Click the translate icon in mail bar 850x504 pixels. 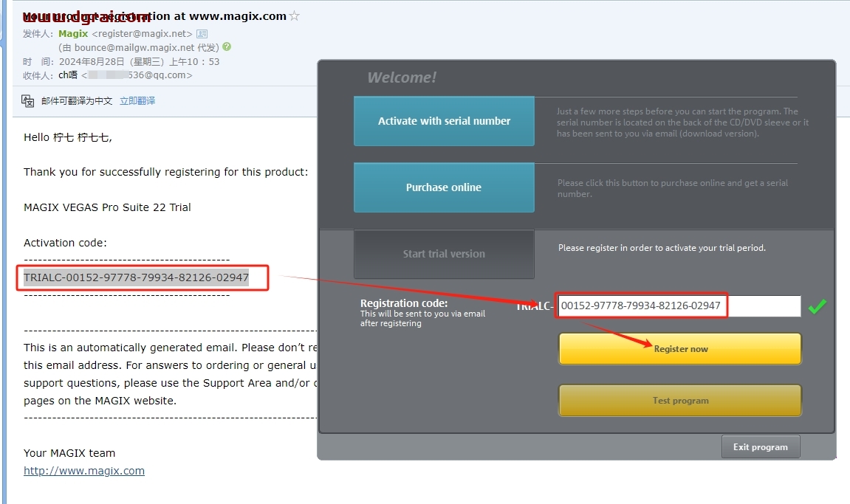point(27,101)
